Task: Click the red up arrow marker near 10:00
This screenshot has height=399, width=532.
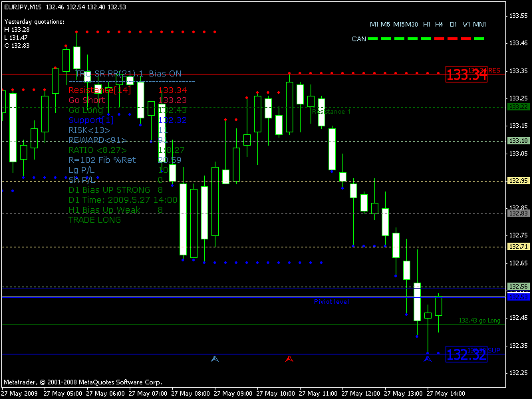Action: coord(289,358)
